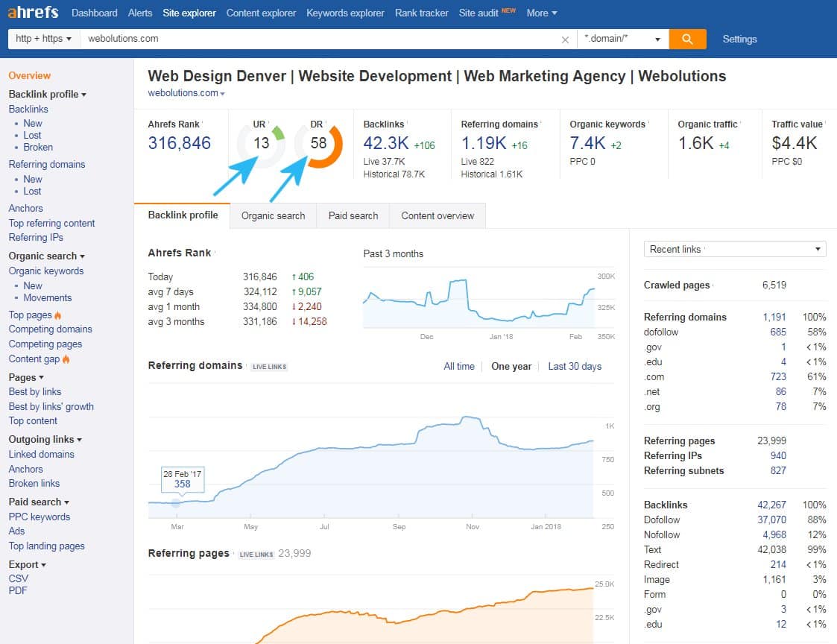Collapse the Paid search sidebar section
Screen dimensions: 837x644
pos(39,502)
